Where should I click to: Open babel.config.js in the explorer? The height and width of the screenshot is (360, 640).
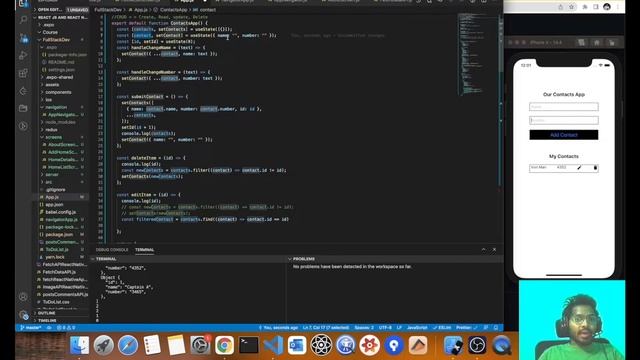point(60,212)
